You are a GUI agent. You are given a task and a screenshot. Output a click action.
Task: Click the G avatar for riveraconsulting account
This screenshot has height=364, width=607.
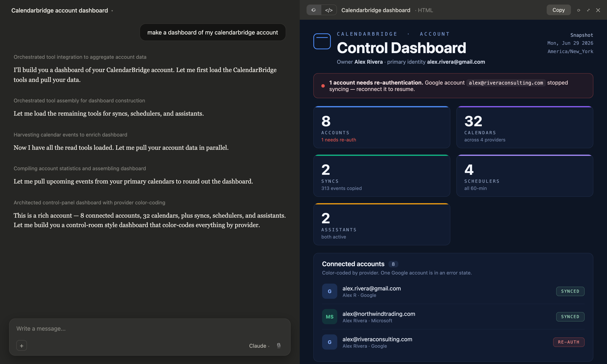[329, 342]
